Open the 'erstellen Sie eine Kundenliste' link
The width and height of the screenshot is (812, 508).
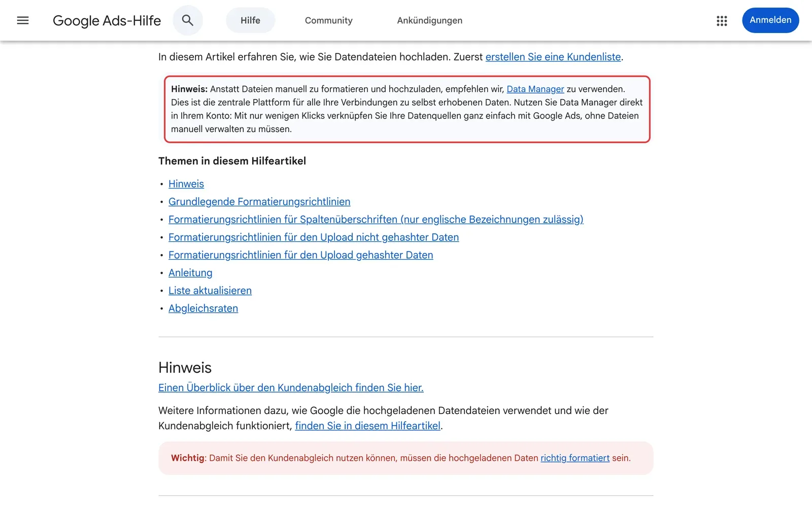553,57
